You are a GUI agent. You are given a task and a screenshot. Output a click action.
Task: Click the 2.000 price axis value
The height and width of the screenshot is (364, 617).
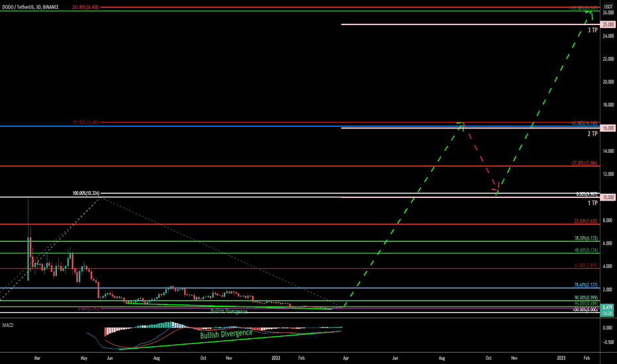pyautogui.click(x=608, y=290)
